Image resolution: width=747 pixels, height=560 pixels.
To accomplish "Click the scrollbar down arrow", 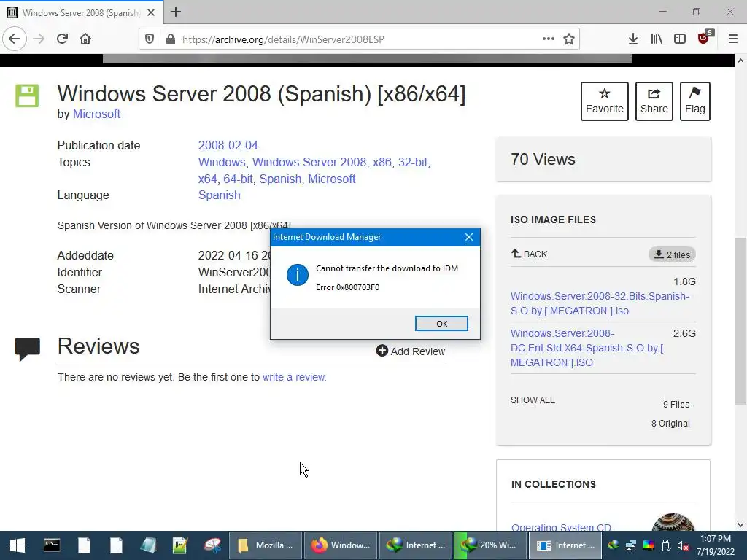I will click(740, 525).
